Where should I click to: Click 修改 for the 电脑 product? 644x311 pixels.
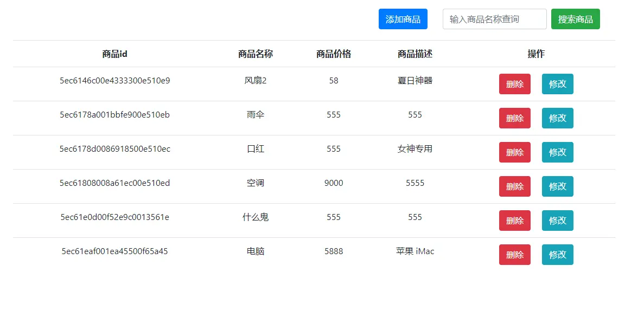557,255
